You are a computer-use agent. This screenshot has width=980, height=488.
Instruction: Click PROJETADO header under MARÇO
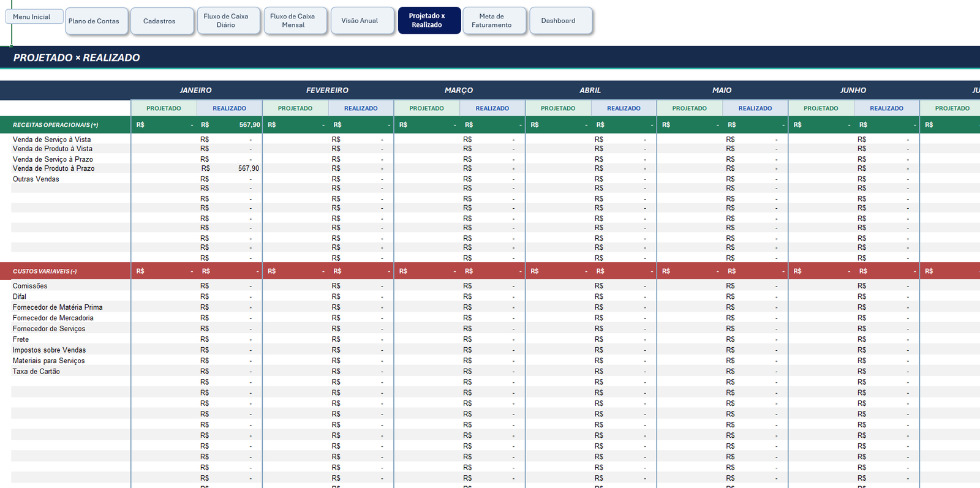coord(427,108)
